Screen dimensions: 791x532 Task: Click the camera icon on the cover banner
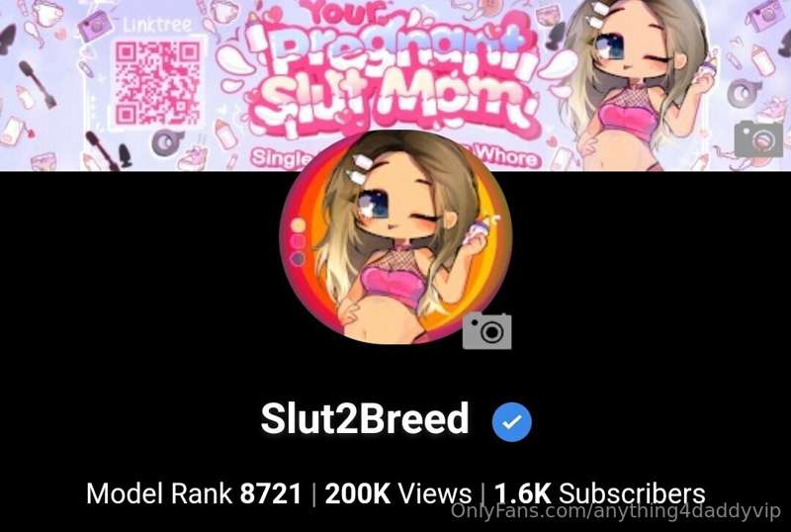[758, 139]
